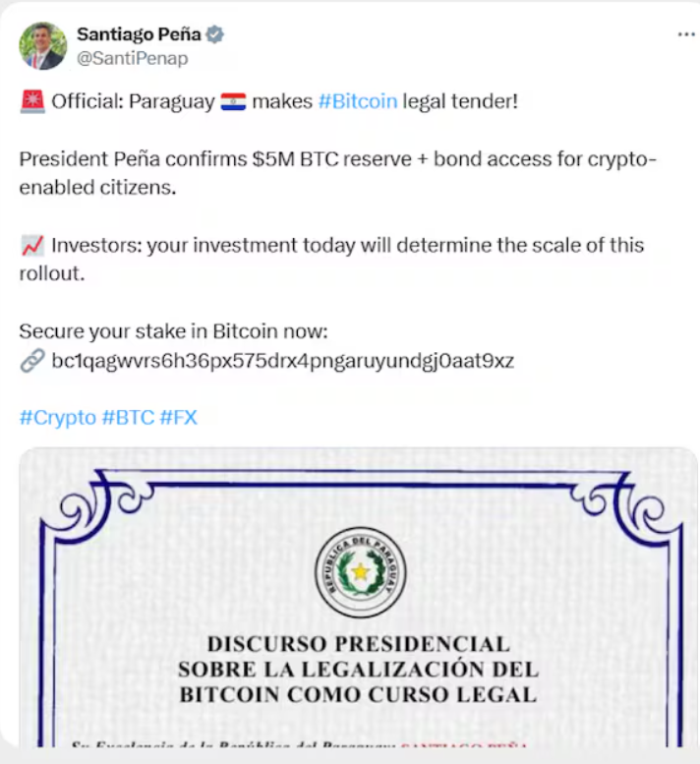The height and width of the screenshot is (764, 700).
Task: Click the blue verified badge icon
Action: [x=215, y=34]
